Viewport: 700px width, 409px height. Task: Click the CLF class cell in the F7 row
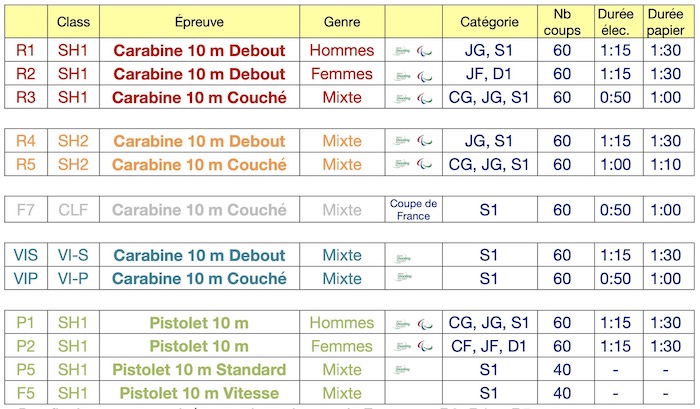coord(73,209)
